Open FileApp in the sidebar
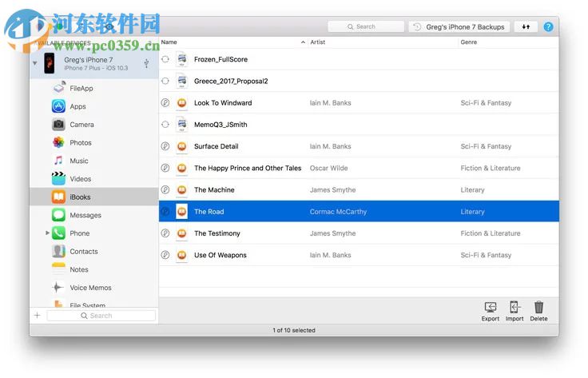Viewport: 588px width, 378px height. pyautogui.click(x=81, y=89)
